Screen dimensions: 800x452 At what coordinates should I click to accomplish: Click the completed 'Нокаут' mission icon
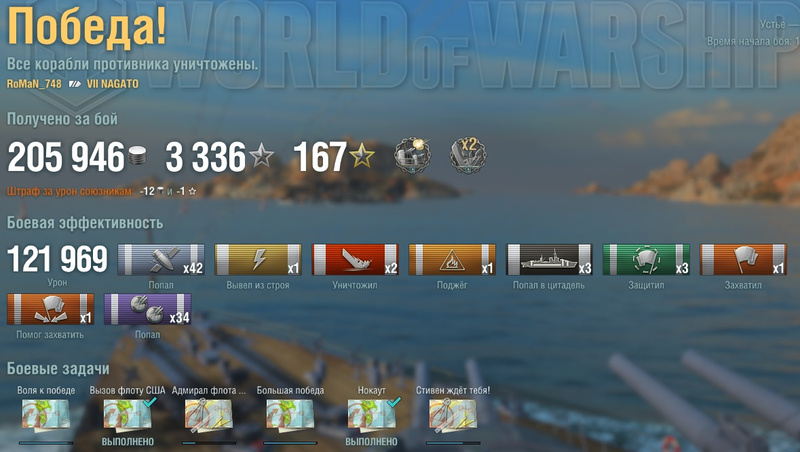(x=372, y=414)
